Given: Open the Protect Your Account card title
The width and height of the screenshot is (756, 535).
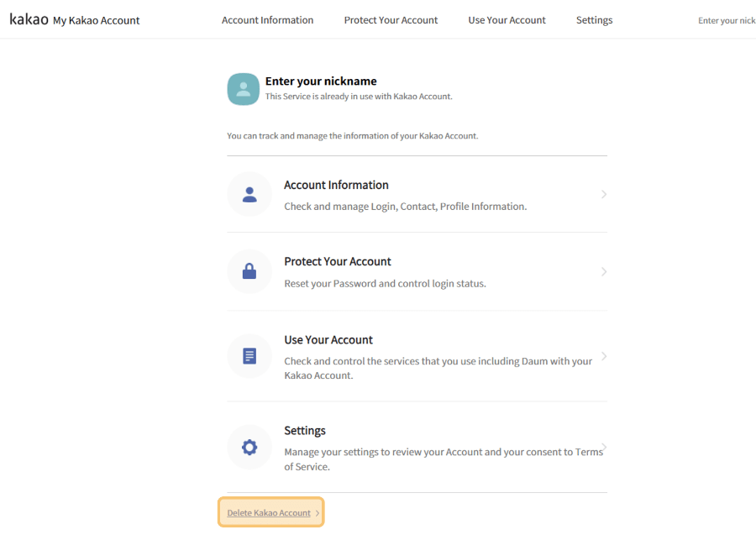Looking at the screenshot, I should tap(338, 262).
